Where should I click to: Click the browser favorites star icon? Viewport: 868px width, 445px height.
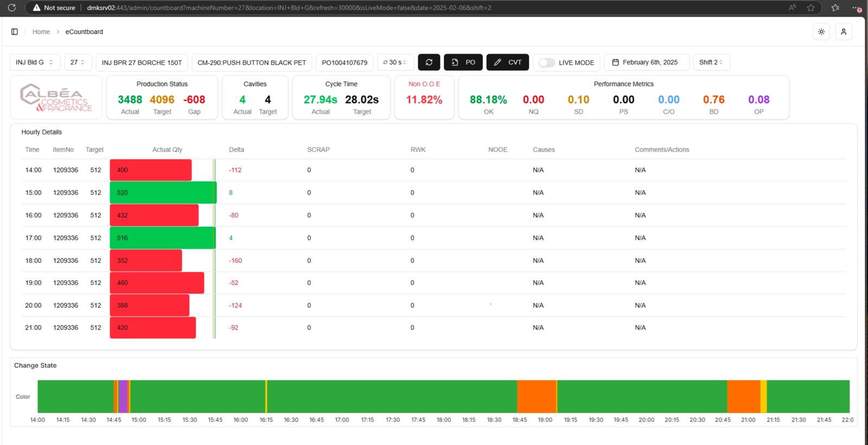coord(810,8)
